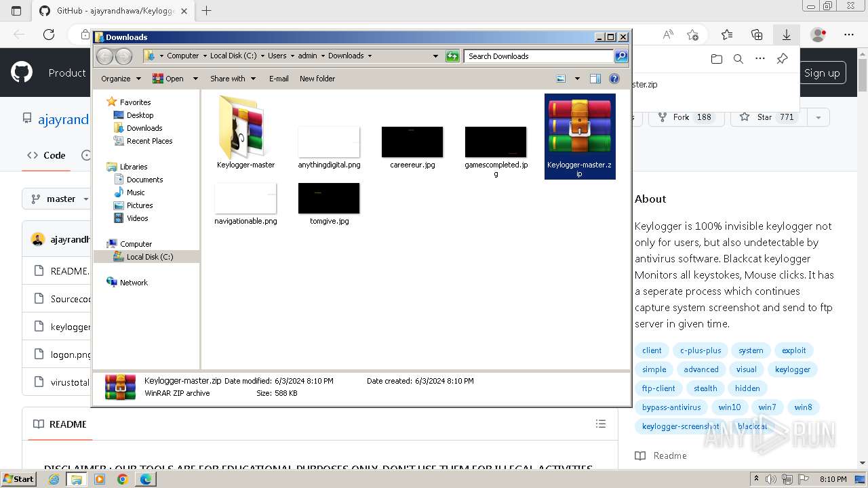The width and height of the screenshot is (868, 488).
Task: Fork the repository on GitHub
Action: [686, 117]
